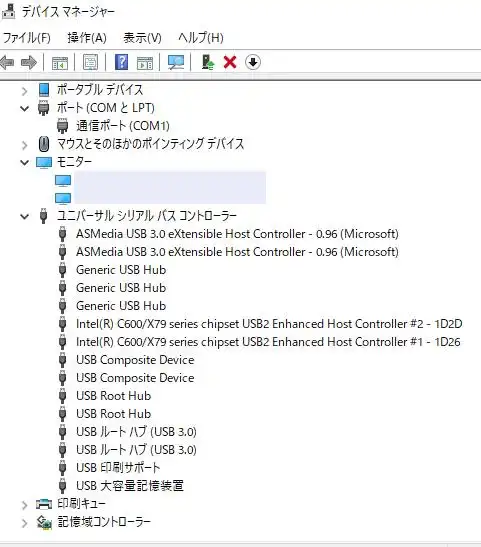This screenshot has height=547, width=481.
Task: Click the Back arrow toolbar icon
Action: pos(8,63)
